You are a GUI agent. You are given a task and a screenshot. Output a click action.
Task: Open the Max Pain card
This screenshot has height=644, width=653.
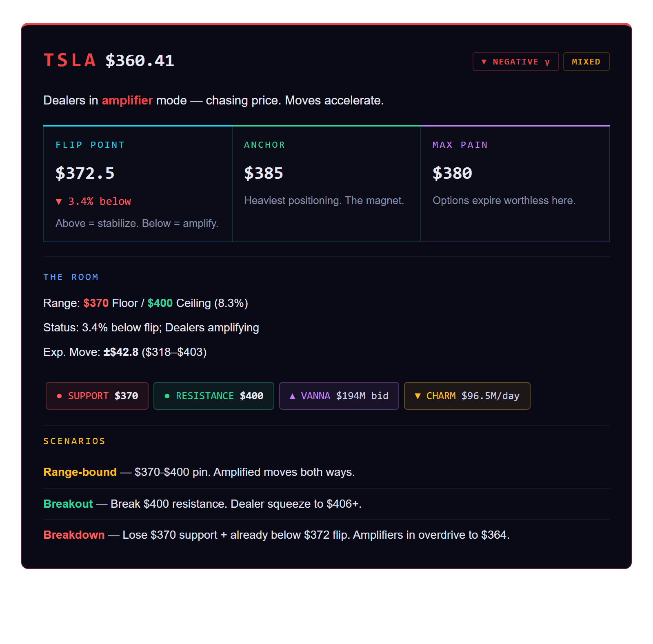(515, 184)
